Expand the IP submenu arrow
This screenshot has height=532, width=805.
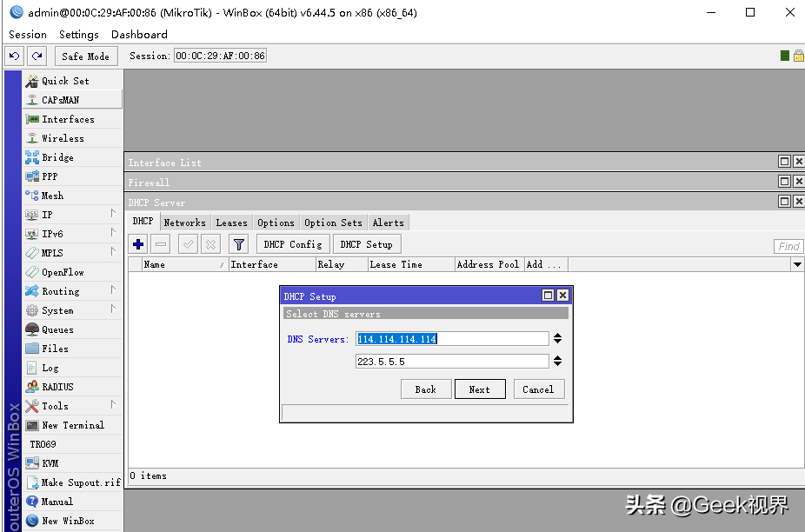(x=113, y=214)
